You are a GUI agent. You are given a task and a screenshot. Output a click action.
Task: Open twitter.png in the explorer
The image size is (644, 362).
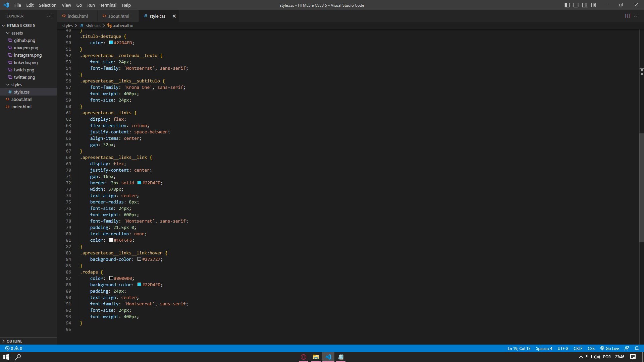tap(29, 77)
